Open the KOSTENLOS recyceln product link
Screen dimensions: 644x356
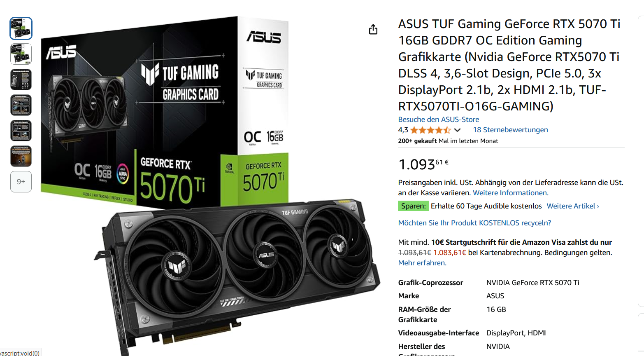[x=474, y=223]
